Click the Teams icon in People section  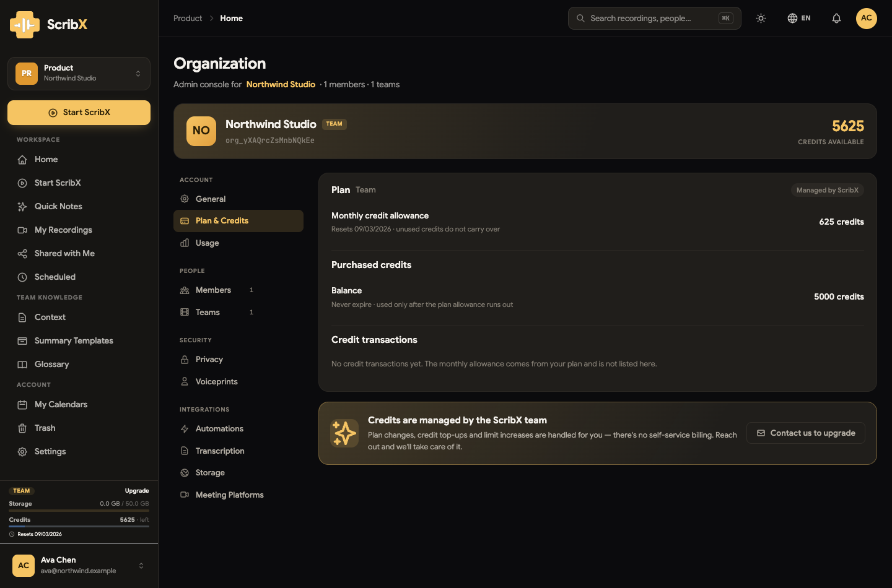(x=185, y=313)
